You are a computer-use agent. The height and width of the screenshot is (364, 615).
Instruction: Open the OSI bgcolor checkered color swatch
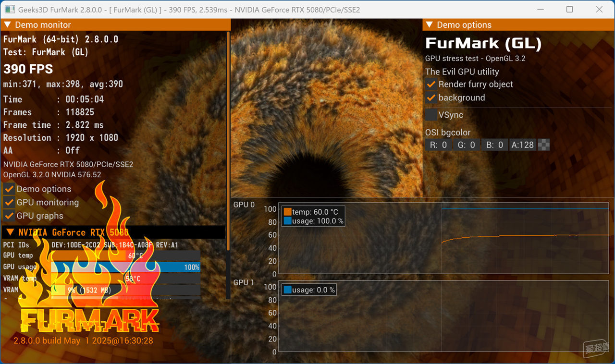coord(544,145)
